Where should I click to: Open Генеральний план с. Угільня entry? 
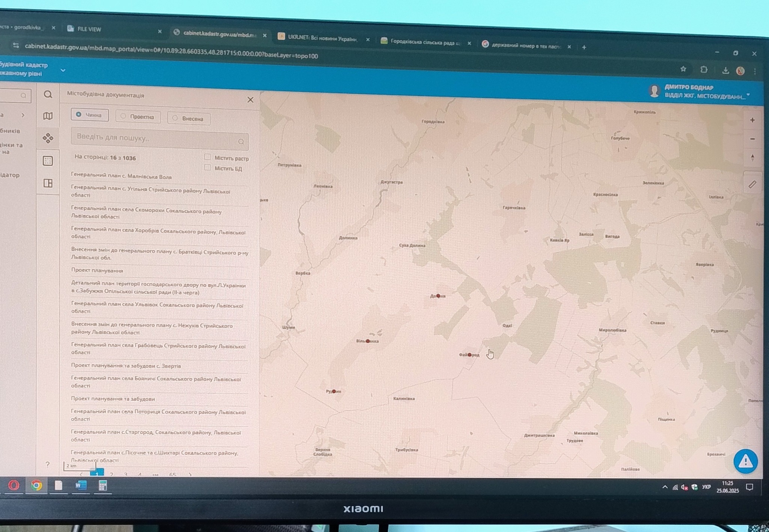pos(151,192)
